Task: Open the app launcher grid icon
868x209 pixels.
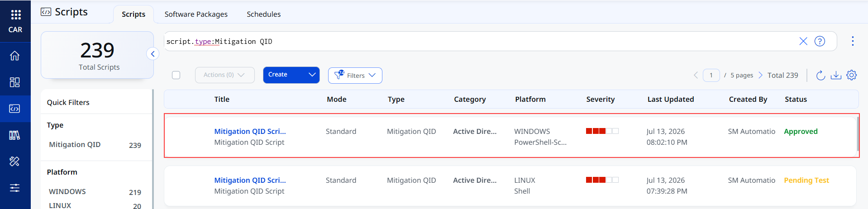Action: click(15, 15)
